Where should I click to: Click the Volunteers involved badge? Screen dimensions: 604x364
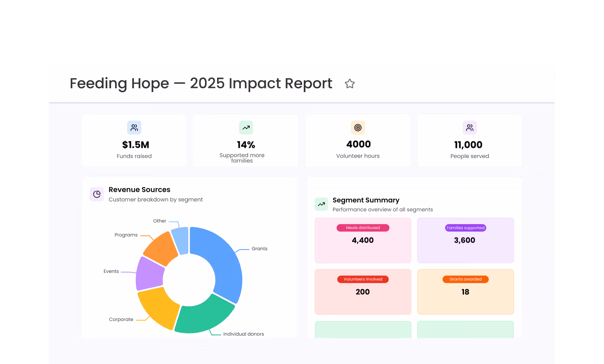coord(363,279)
